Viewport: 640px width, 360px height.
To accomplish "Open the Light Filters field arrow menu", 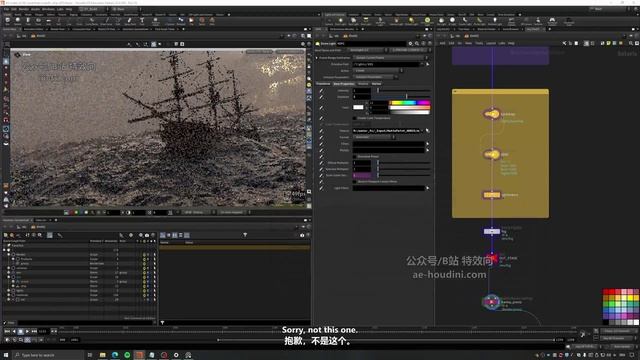I will (x=427, y=188).
